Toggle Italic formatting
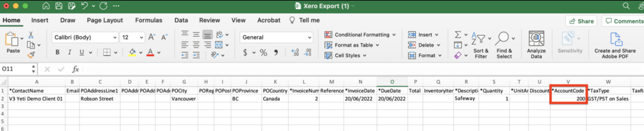 click(70, 52)
